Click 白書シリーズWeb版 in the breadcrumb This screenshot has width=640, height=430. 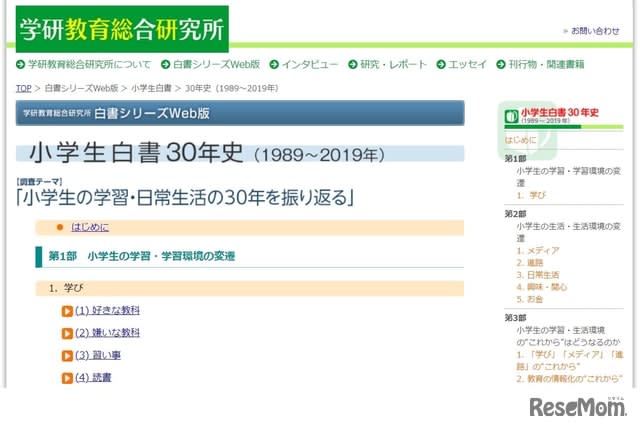tap(81, 88)
